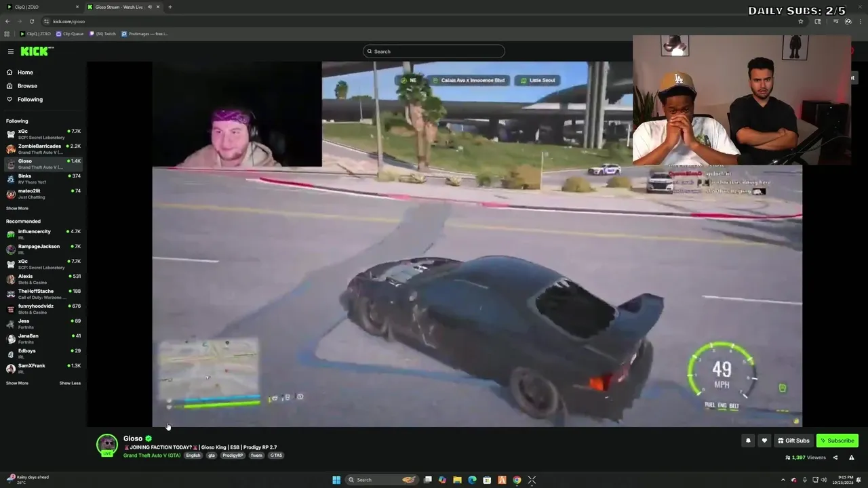Open TheHoffStache recommended channel

(x=43, y=294)
